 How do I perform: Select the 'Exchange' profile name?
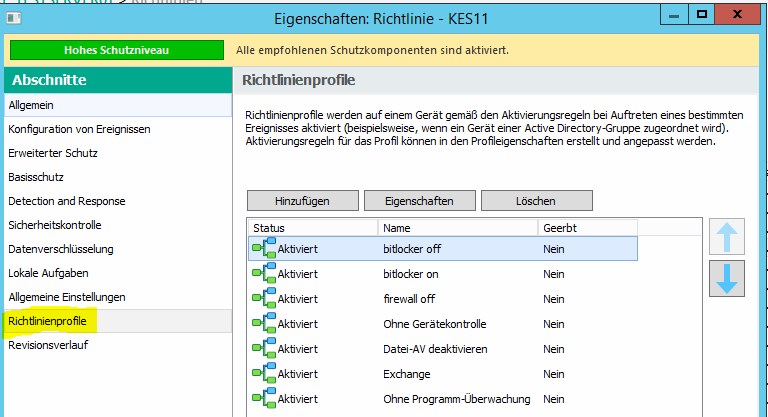point(407,374)
